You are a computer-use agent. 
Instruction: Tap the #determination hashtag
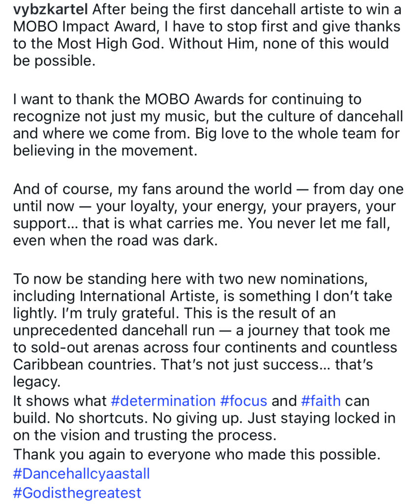click(x=163, y=401)
